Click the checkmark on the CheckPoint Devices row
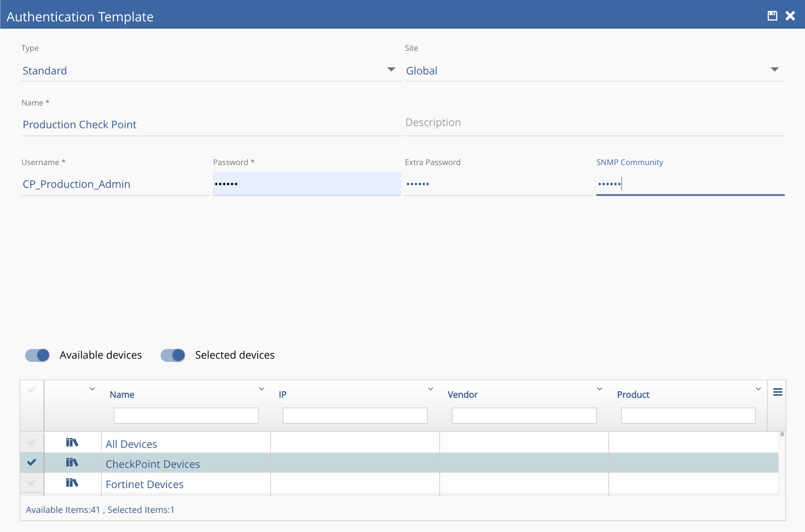This screenshot has width=805, height=532. click(x=31, y=463)
